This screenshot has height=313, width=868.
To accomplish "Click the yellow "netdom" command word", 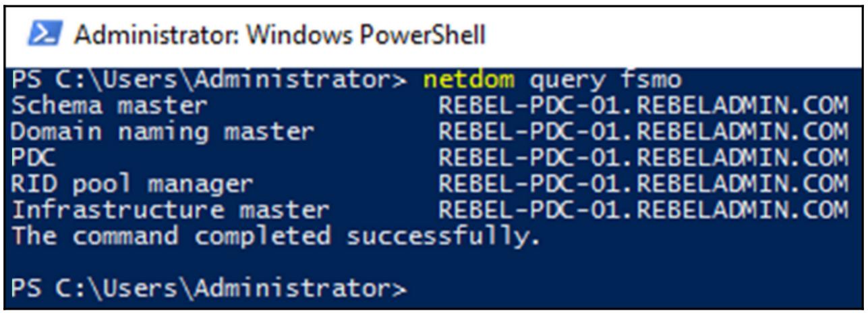I will pyautogui.click(x=469, y=81).
